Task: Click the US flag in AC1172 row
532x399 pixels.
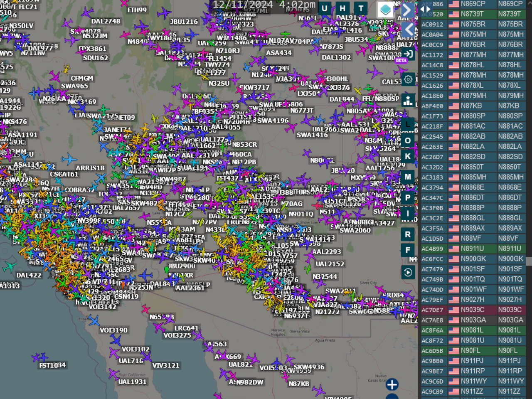Action: pyautogui.click(x=454, y=55)
